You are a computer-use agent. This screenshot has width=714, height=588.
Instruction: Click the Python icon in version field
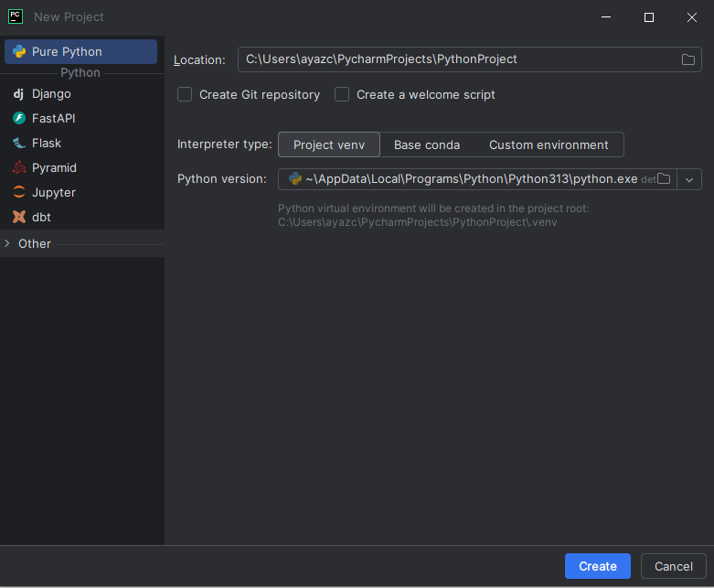tap(295, 178)
